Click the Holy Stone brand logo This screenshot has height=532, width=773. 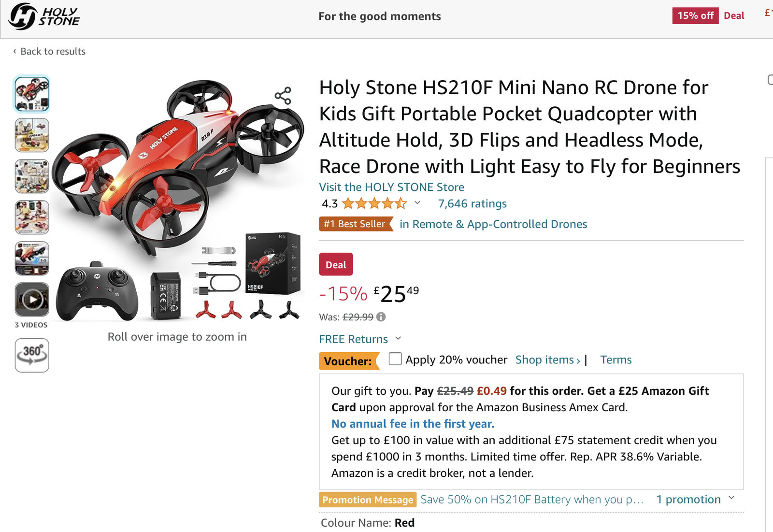click(44, 16)
